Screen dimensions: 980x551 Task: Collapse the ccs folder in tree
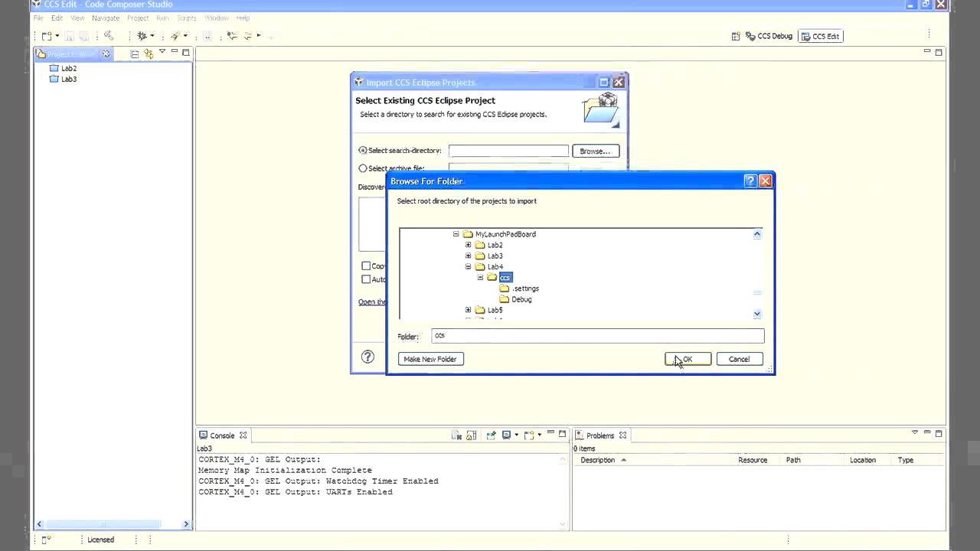tap(481, 278)
